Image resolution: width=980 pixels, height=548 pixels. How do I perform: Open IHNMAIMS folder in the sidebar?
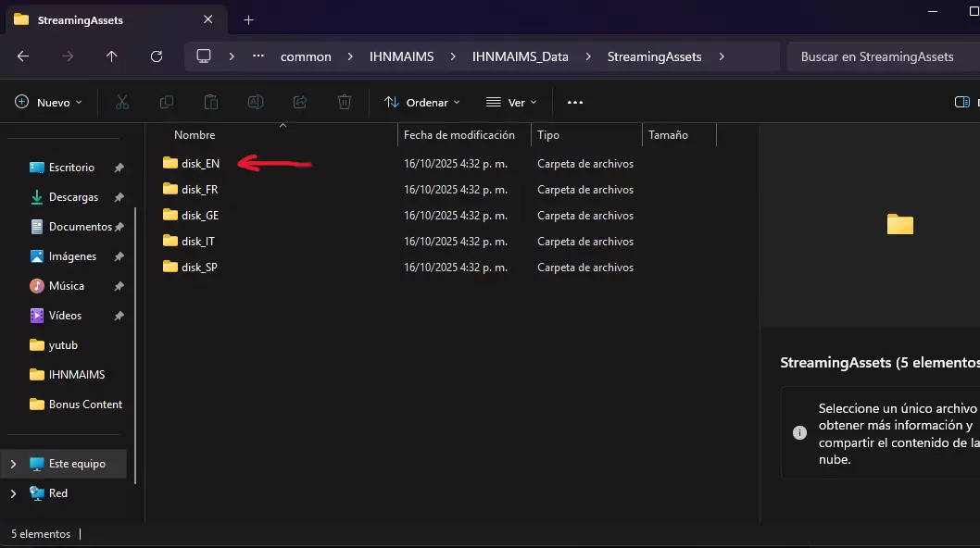click(x=77, y=375)
